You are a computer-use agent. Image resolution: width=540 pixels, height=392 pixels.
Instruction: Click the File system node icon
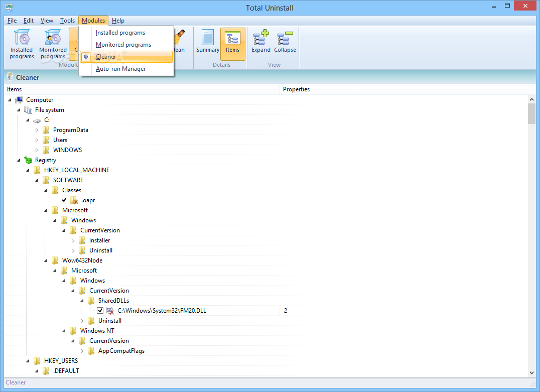tap(28, 110)
